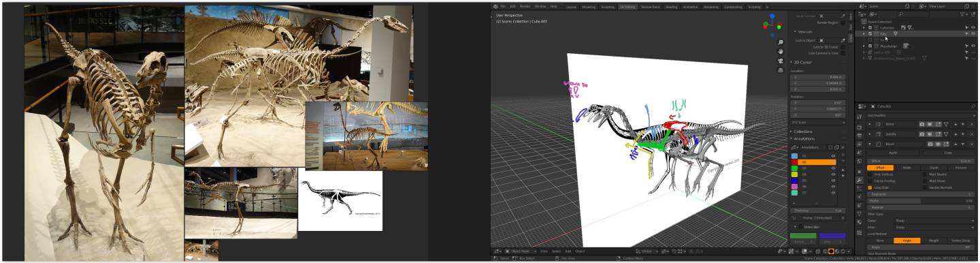Click the pan hand gizmo in viewport

pos(780,52)
